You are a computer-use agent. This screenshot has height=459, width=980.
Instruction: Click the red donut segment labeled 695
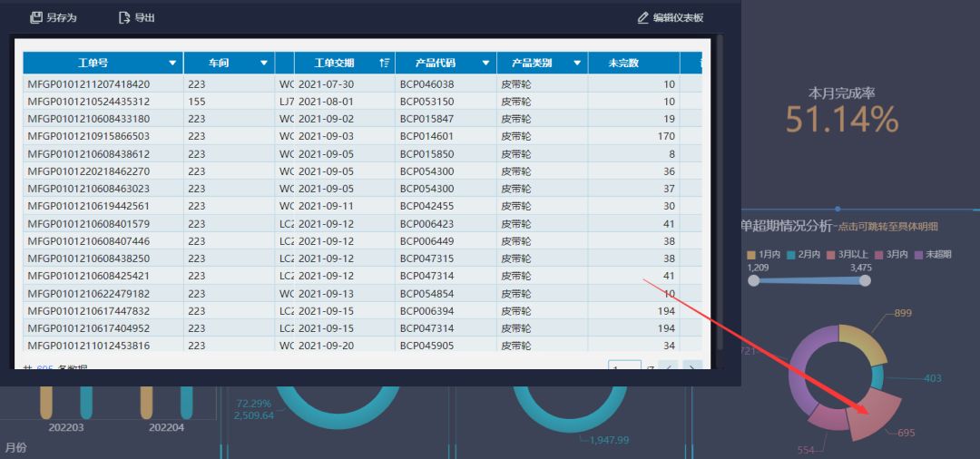pyautogui.click(x=875, y=415)
